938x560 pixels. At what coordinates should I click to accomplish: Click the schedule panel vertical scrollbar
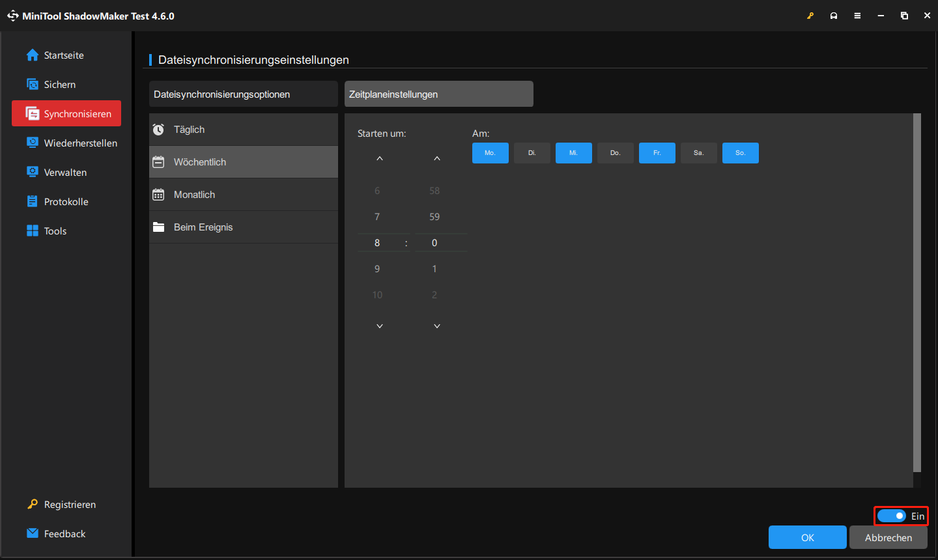click(x=917, y=292)
